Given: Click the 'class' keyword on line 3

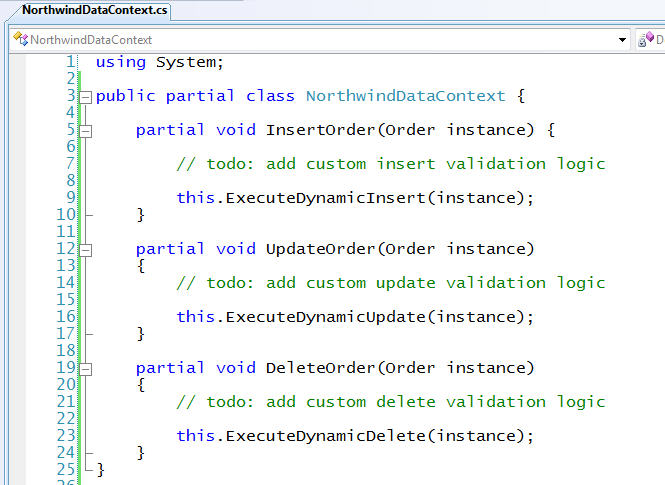Looking at the screenshot, I should point(270,96).
